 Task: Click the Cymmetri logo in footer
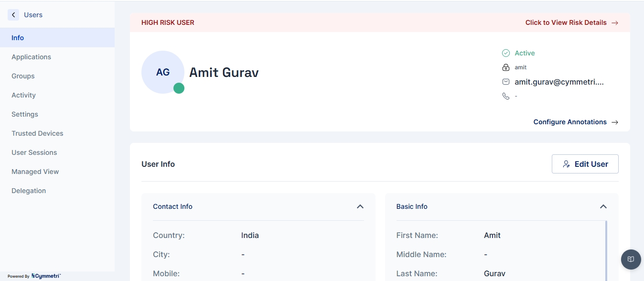[46, 276]
